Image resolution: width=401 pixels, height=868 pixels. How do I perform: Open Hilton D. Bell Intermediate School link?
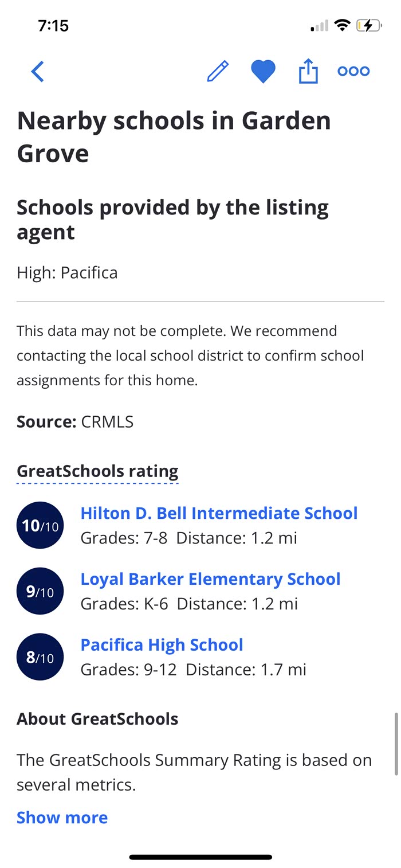[219, 513]
